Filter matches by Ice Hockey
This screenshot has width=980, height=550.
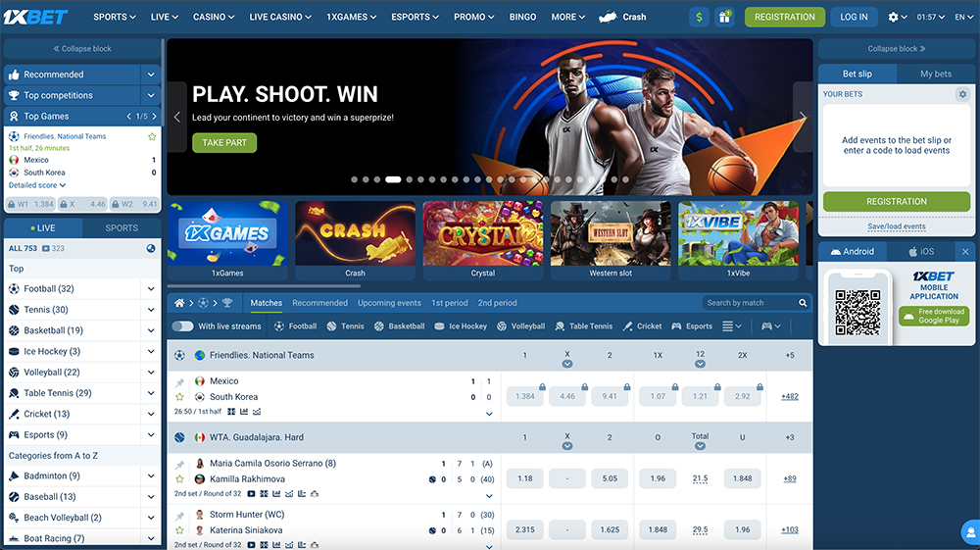tap(461, 326)
